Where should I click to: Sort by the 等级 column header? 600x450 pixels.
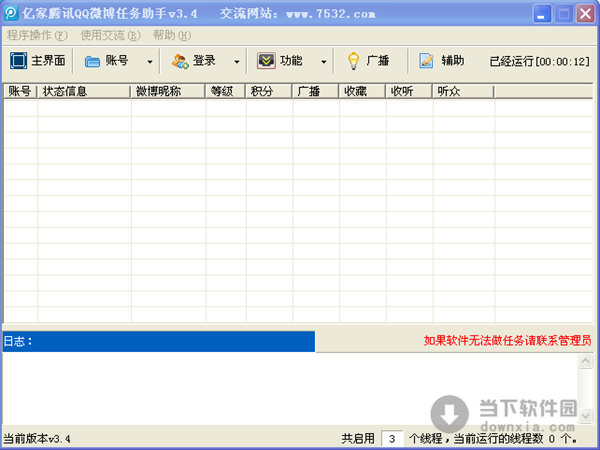[226, 91]
